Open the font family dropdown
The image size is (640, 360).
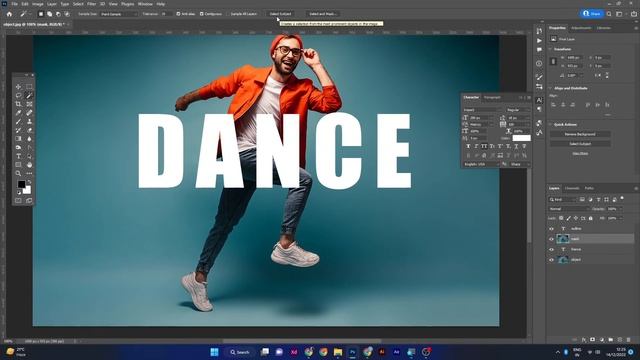click(x=483, y=110)
